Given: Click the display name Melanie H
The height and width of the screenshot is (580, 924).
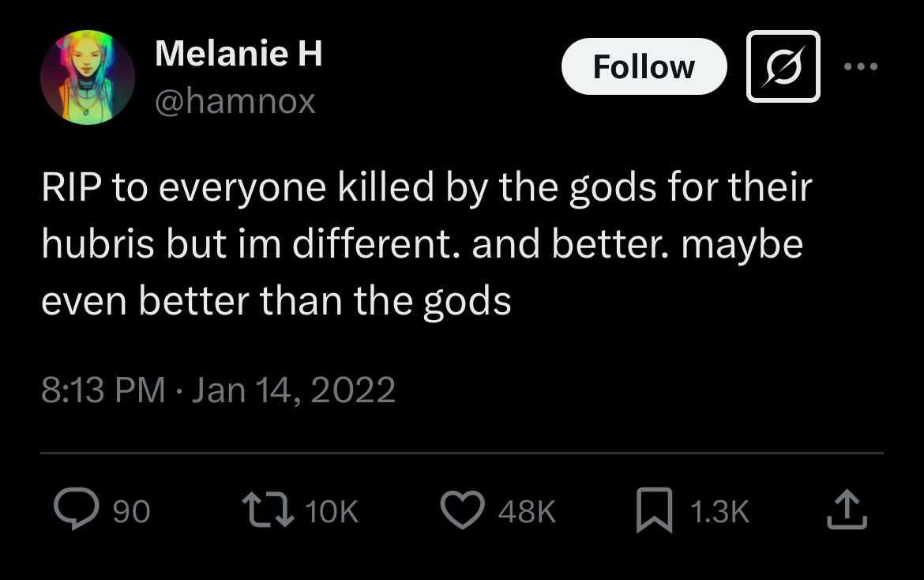Looking at the screenshot, I should pyautogui.click(x=239, y=54).
